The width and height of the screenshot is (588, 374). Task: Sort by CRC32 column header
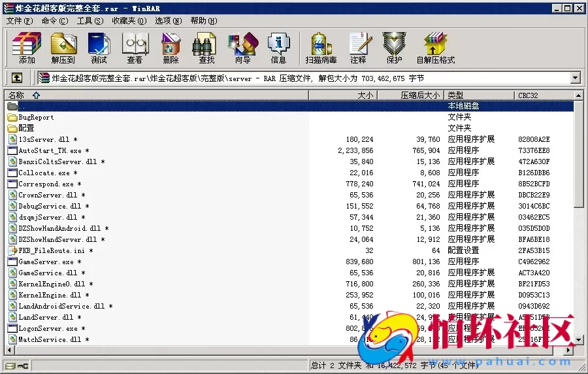(x=544, y=95)
